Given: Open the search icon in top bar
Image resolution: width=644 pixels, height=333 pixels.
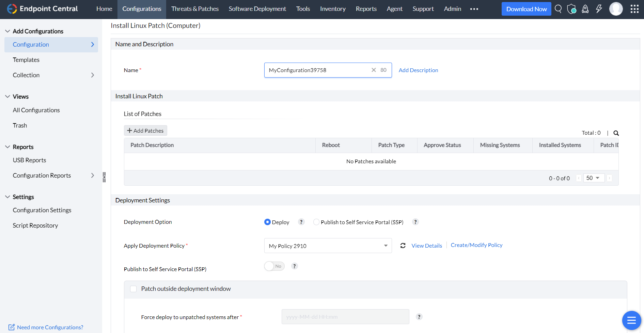Looking at the screenshot, I should (x=558, y=9).
